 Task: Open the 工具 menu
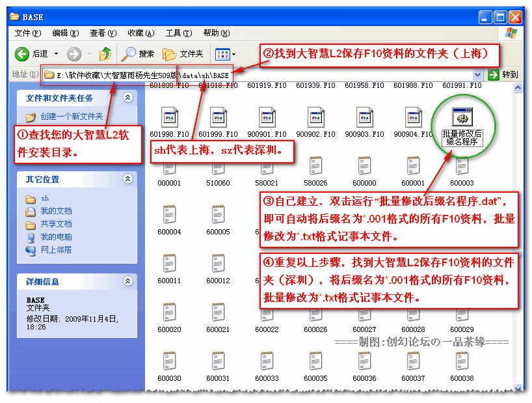[178, 33]
